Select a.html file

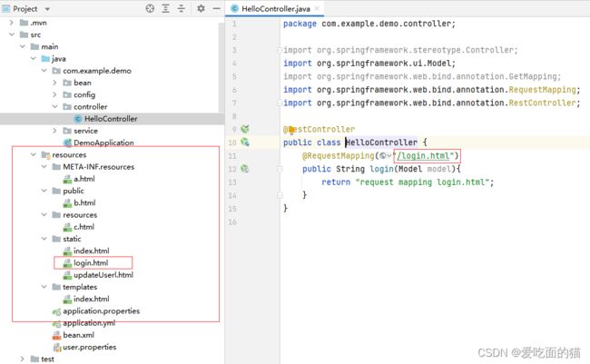click(84, 179)
